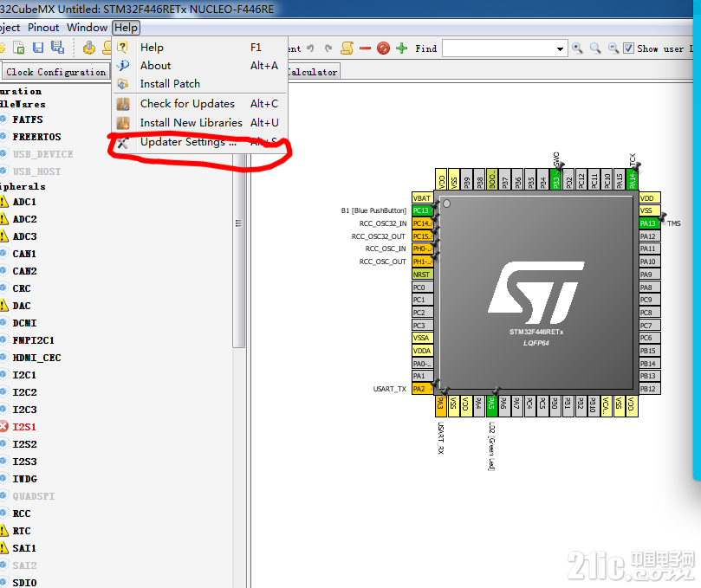This screenshot has width=701, height=588.
Task: Click the VBAT pin on the chip
Action: (422, 198)
